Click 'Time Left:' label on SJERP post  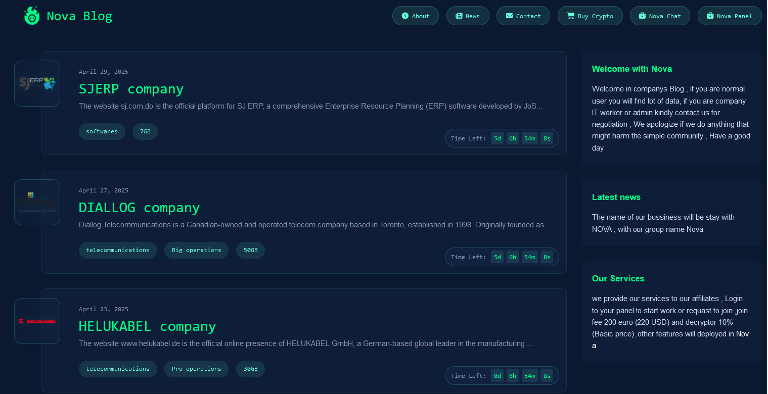tap(468, 139)
